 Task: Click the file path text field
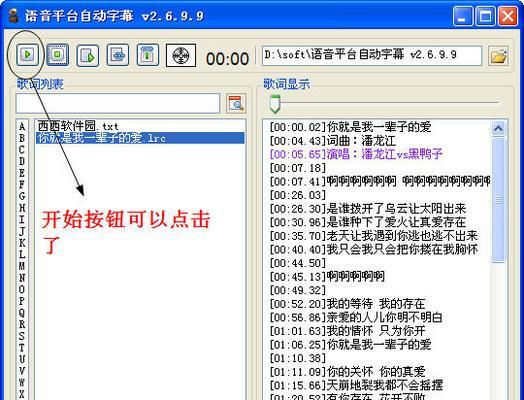click(372, 55)
